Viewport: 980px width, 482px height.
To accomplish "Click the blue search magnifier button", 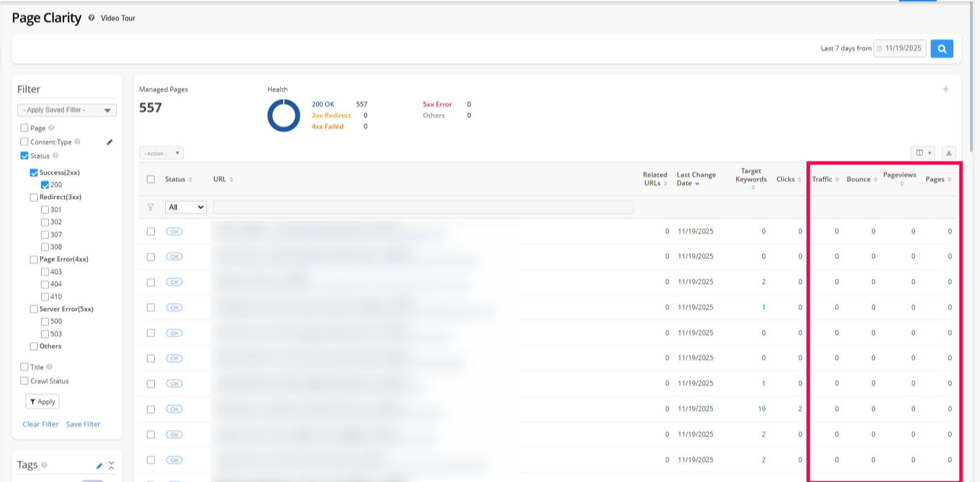I will 941,49.
